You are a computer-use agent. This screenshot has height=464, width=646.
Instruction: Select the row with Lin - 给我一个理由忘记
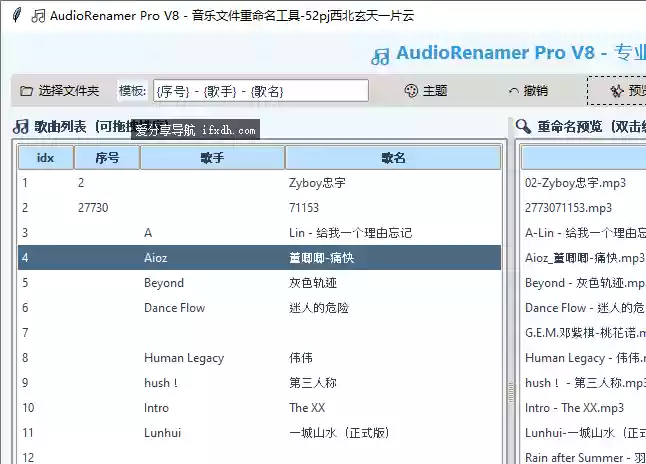[260, 233]
